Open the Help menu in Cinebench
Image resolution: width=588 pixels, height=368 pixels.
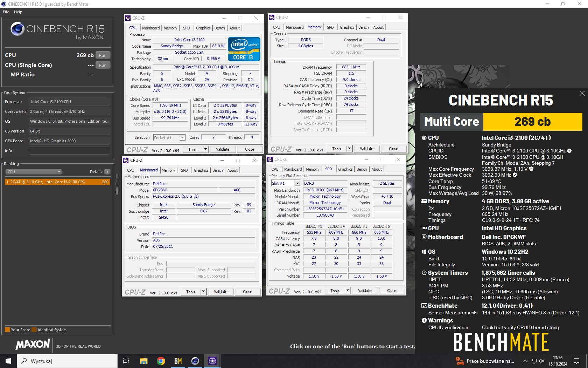pos(18,12)
